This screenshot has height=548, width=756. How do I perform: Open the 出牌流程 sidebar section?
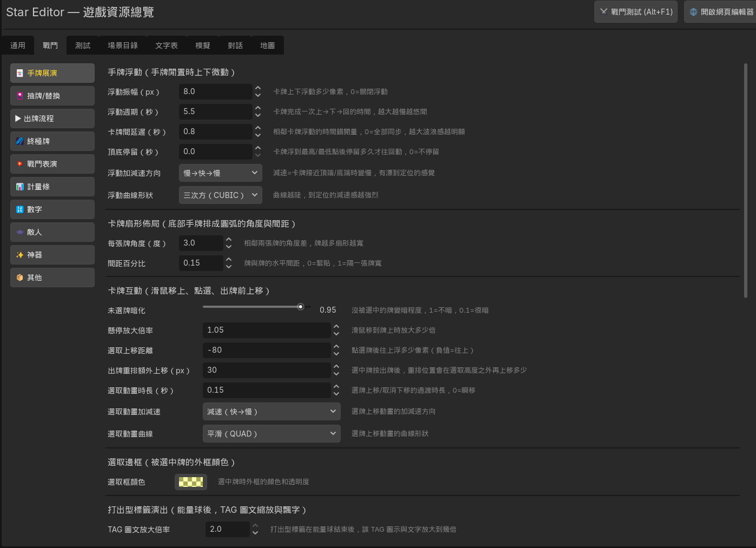coord(52,118)
